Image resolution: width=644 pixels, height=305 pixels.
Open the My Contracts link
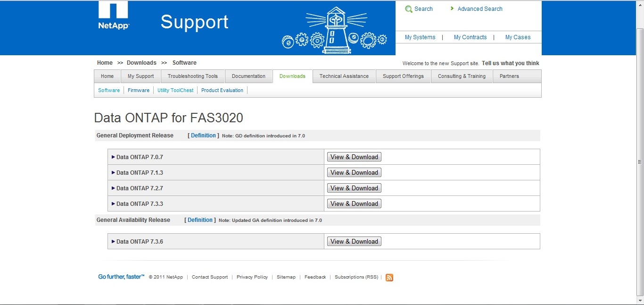point(470,37)
